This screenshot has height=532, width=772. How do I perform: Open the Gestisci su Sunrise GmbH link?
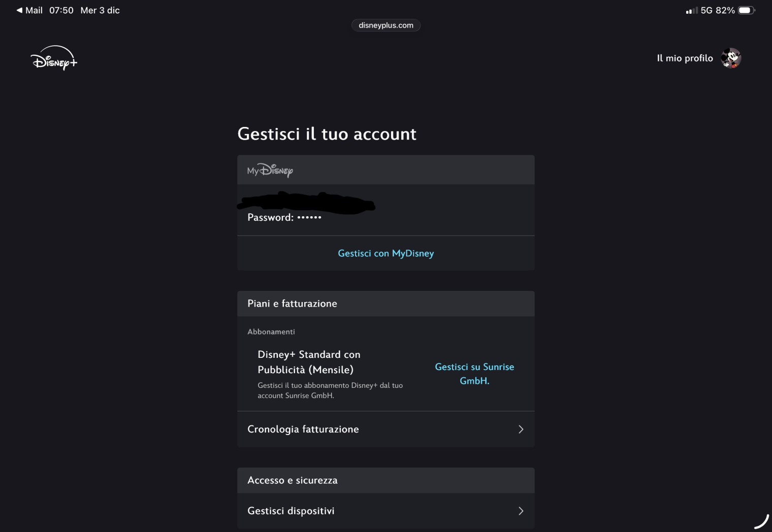[474, 374]
